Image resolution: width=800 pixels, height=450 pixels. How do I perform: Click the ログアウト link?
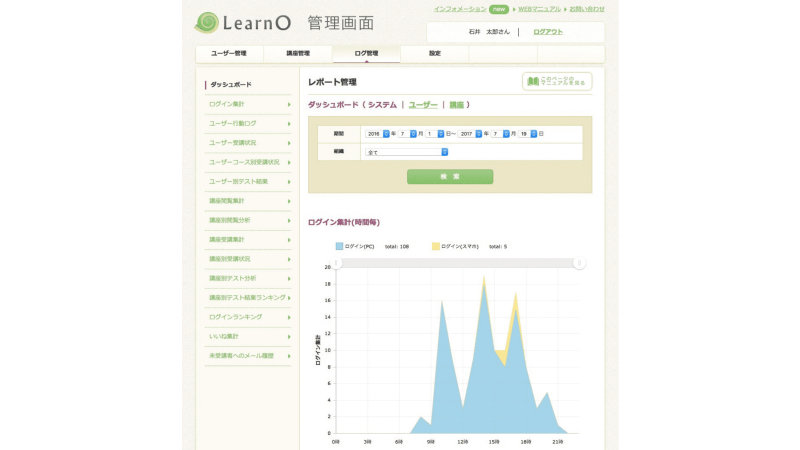click(x=548, y=32)
